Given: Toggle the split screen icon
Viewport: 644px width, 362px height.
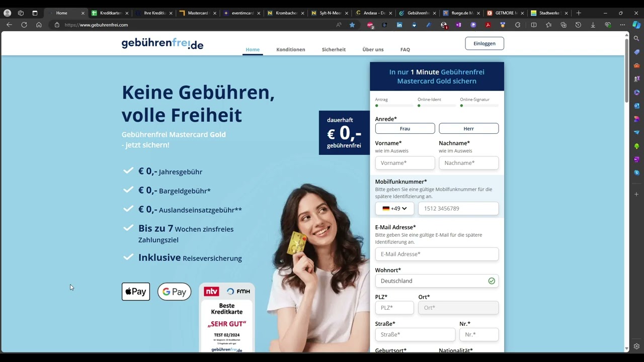Looking at the screenshot, I should coord(534,25).
